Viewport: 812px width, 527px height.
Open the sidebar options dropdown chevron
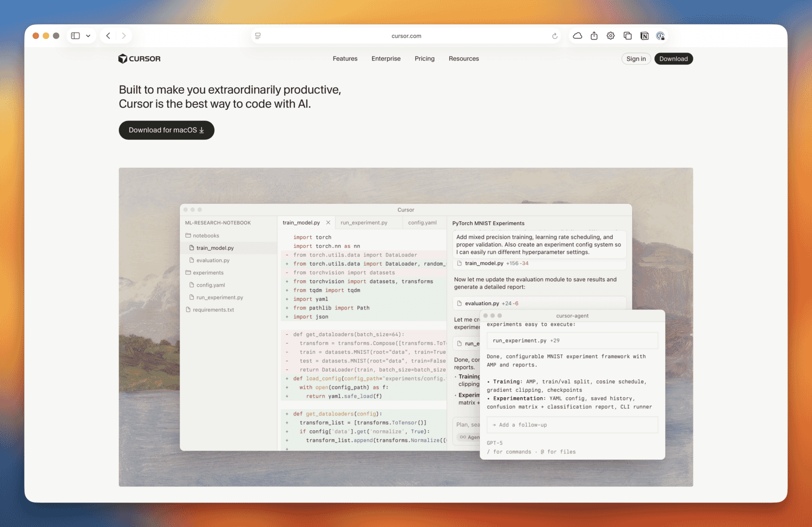click(88, 36)
